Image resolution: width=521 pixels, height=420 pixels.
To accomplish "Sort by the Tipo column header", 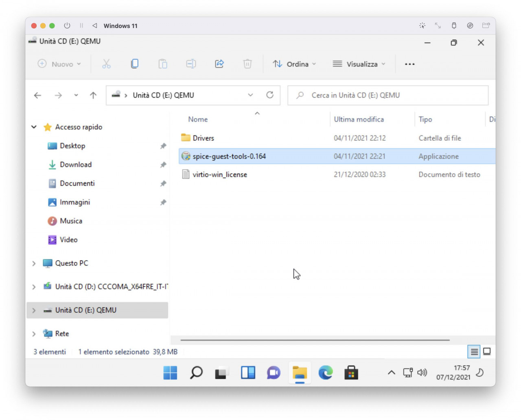I will tap(425, 120).
